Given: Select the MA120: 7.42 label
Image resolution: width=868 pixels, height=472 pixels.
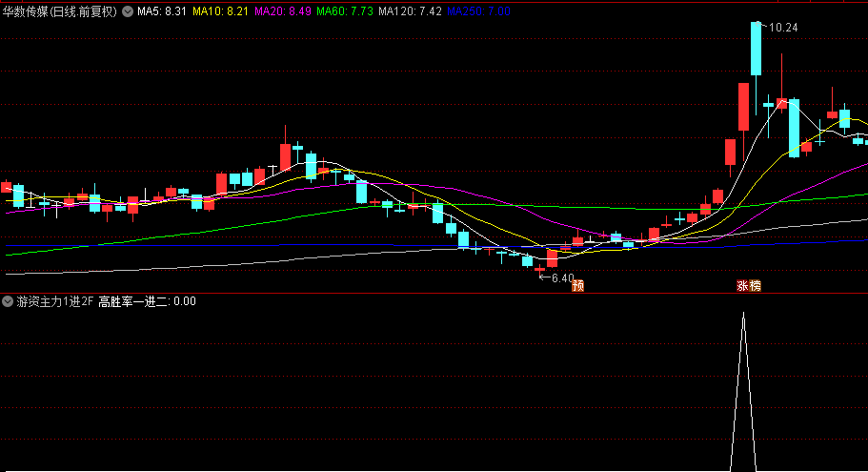Looking at the screenshot, I should point(411,11).
